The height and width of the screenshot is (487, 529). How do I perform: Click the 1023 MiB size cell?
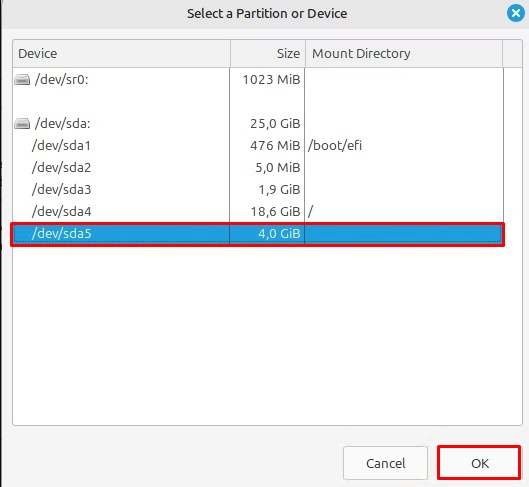click(271, 80)
